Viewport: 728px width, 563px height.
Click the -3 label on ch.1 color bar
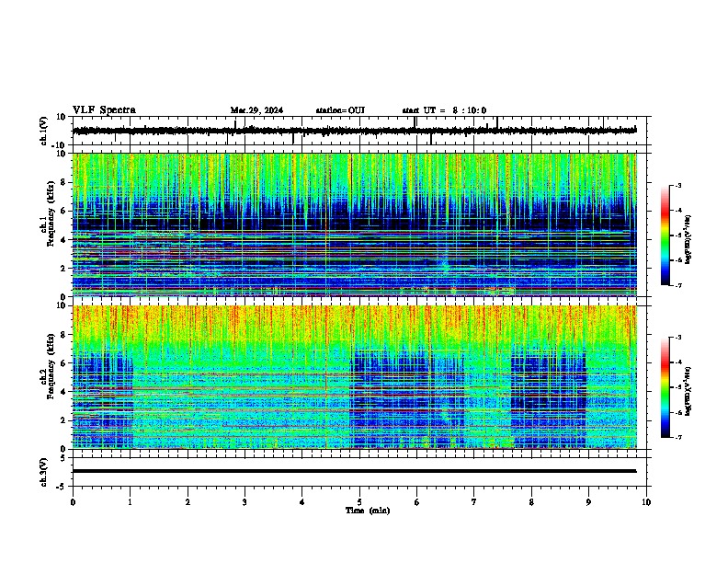pos(677,186)
